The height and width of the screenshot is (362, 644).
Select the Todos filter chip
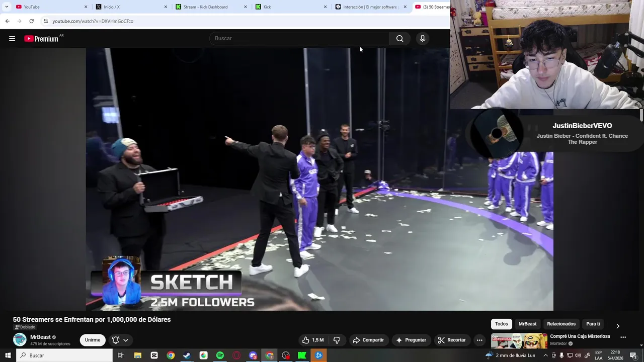pos(501,324)
